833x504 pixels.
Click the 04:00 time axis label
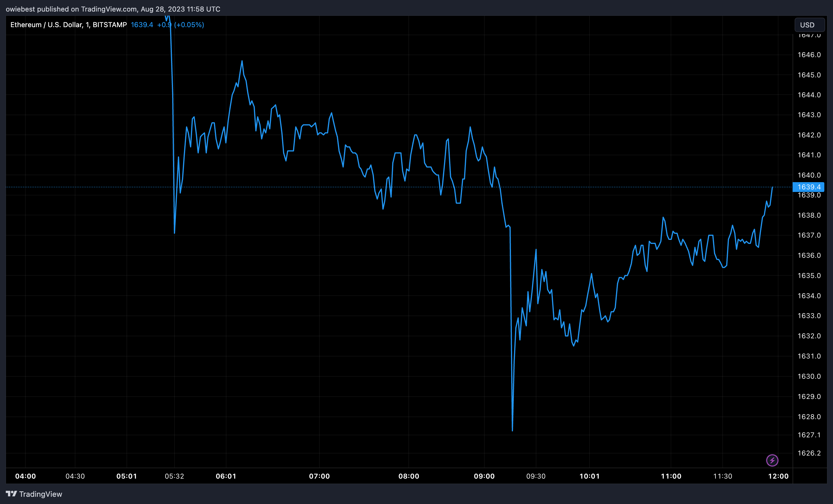pyautogui.click(x=25, y=476)
